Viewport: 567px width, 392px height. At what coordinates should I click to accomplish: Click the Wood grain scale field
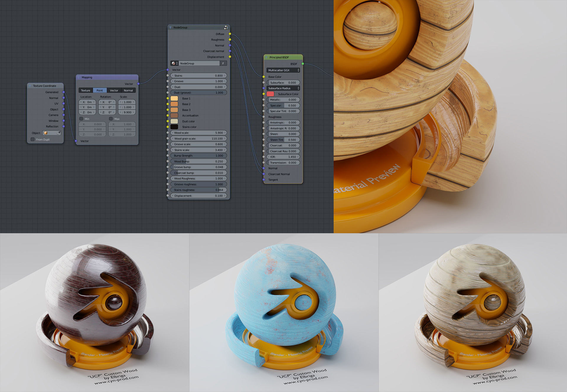tap(199, 138)
